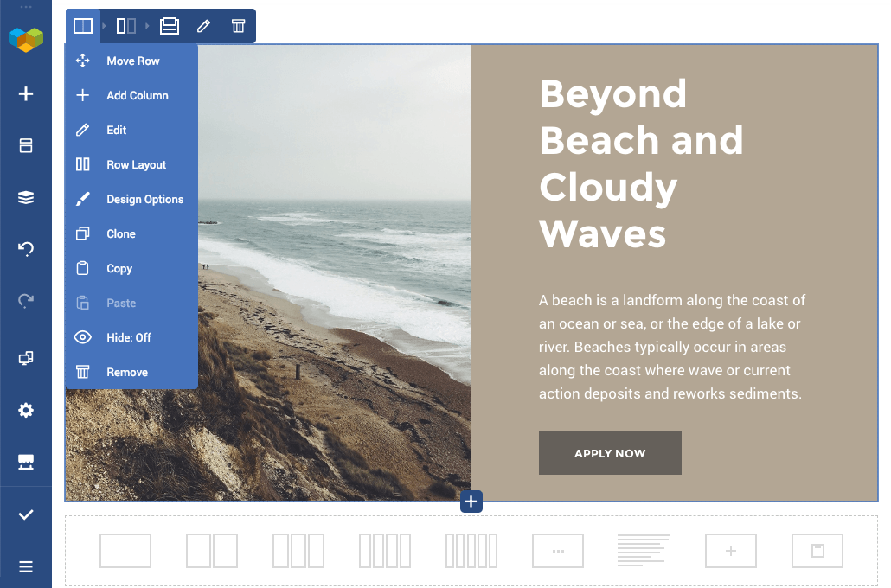Image resolution: width=891 pixels, height=588 pixels.
Task: Click the Undo arrow icon
Action: coord(26,248)
